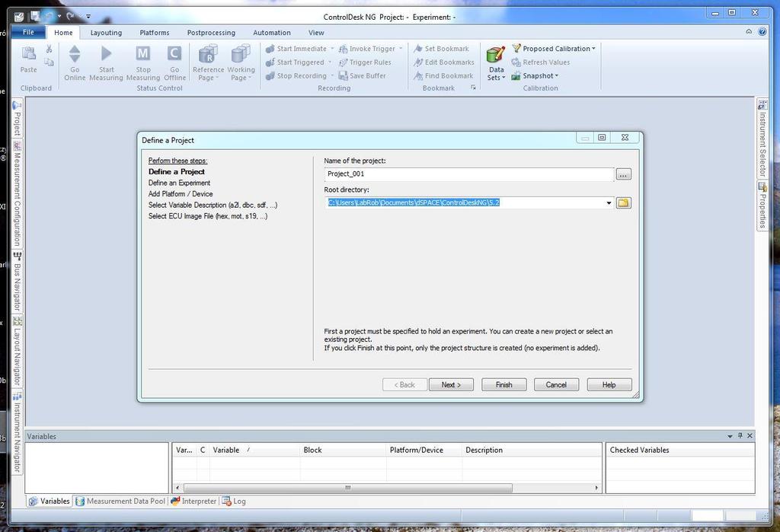
Task: Click Start Triggered recording
Action: tap(295, 62)
